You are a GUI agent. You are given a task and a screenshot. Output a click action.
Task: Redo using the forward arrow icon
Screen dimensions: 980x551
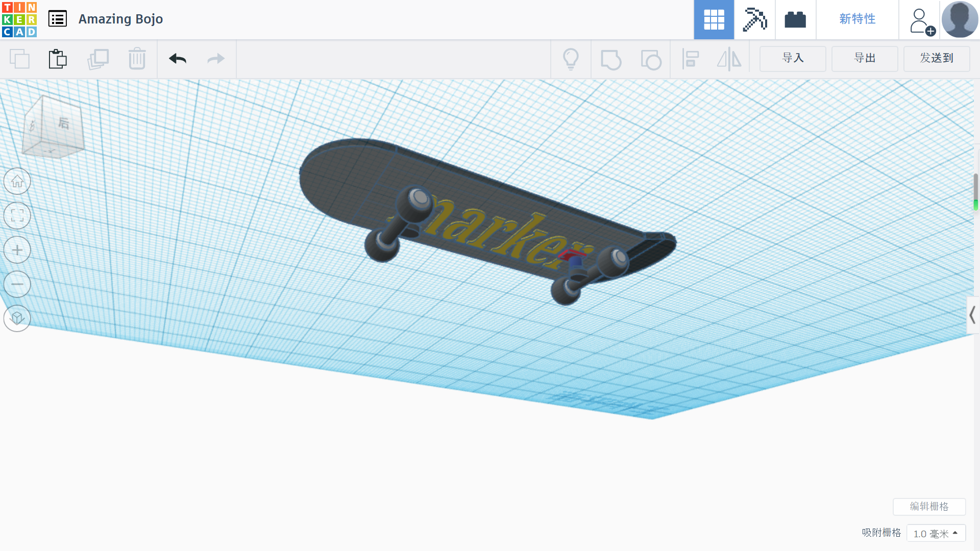(x=215, y=59)
